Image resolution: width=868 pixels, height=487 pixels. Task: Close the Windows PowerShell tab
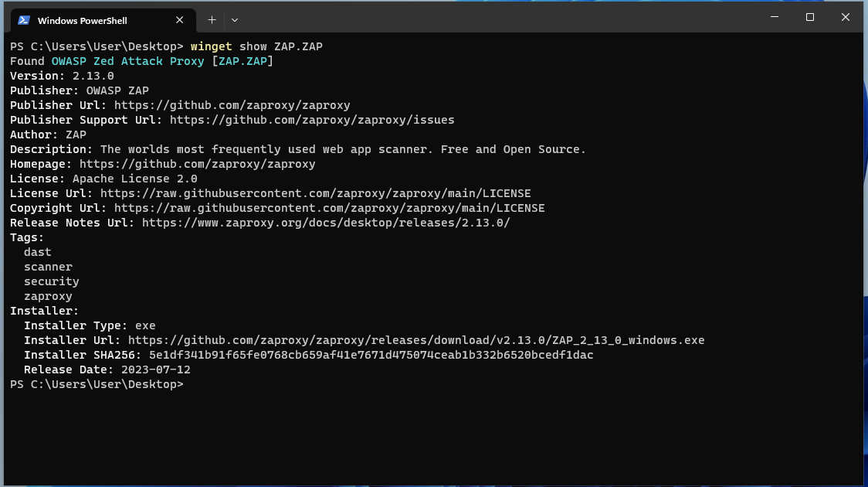180,20
